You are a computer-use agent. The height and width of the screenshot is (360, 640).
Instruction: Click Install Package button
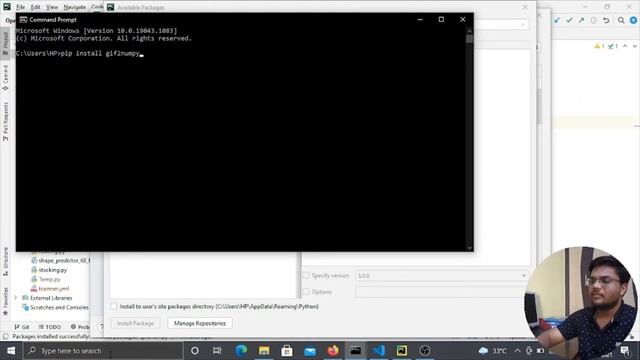pyautogui.click(x=135, y=323)
